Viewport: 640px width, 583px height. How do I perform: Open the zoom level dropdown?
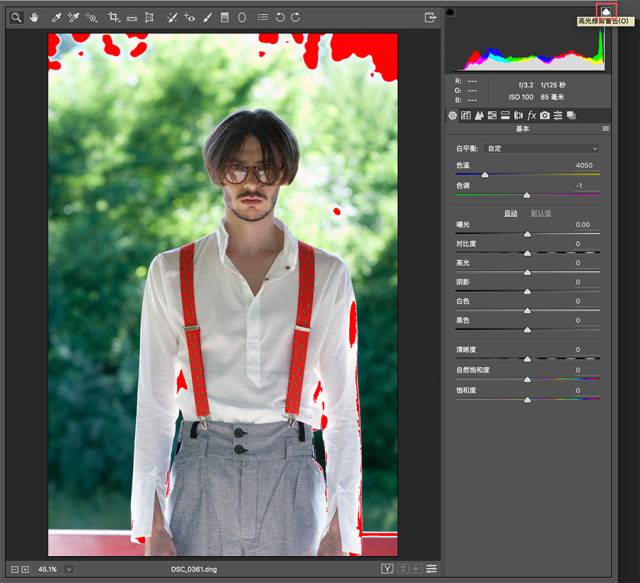point(69,569)
